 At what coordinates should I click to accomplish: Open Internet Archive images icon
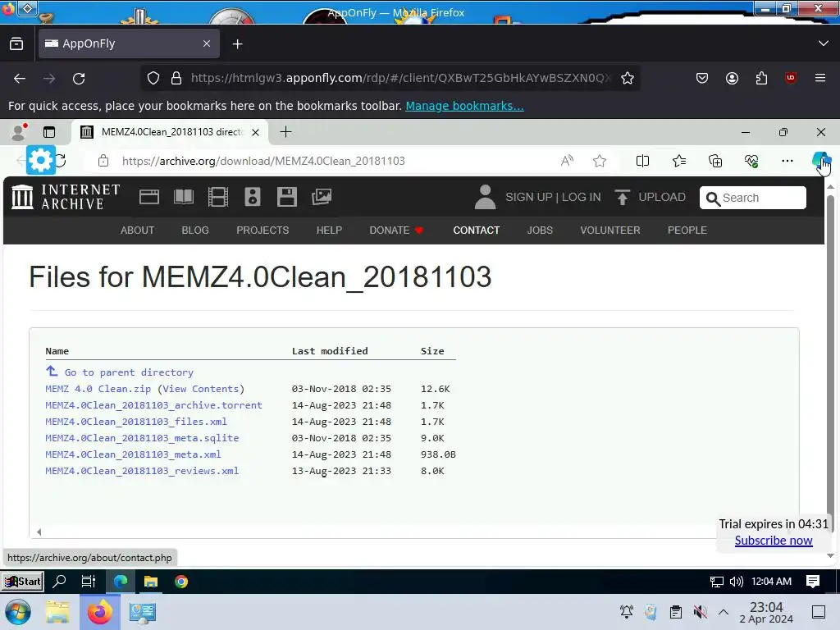pyautogui.click(x=322, y=197)
